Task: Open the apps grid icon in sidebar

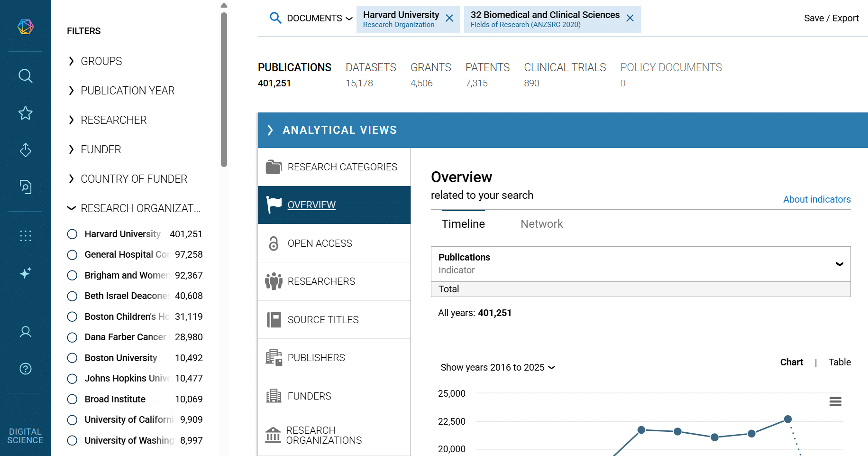Action: click(x=26, y=236)
